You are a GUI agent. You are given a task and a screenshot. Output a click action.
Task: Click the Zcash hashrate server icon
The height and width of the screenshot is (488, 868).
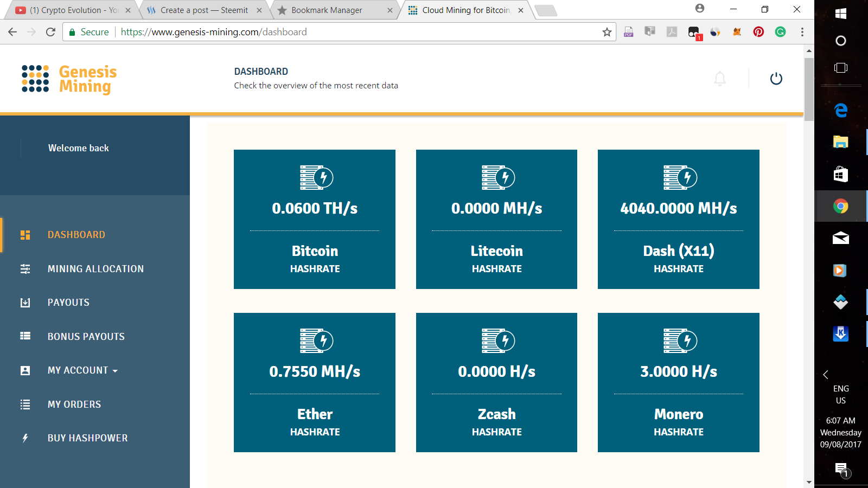pos(498,341)
